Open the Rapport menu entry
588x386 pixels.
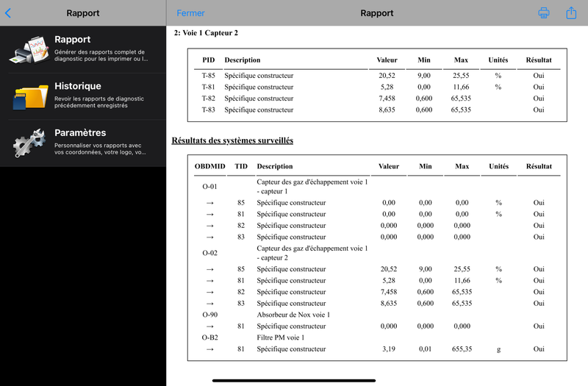tap(83, 49)
